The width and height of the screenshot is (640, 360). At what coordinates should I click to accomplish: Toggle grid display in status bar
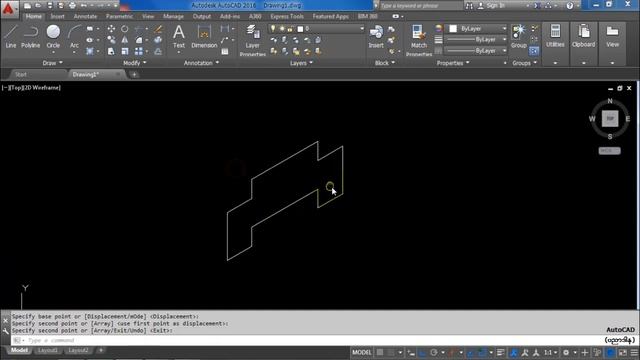coord(380,352)
